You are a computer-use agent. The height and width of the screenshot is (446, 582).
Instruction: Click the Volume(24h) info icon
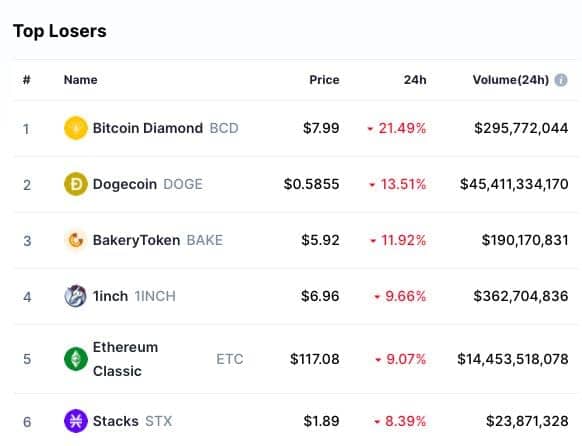pos(561,80)
